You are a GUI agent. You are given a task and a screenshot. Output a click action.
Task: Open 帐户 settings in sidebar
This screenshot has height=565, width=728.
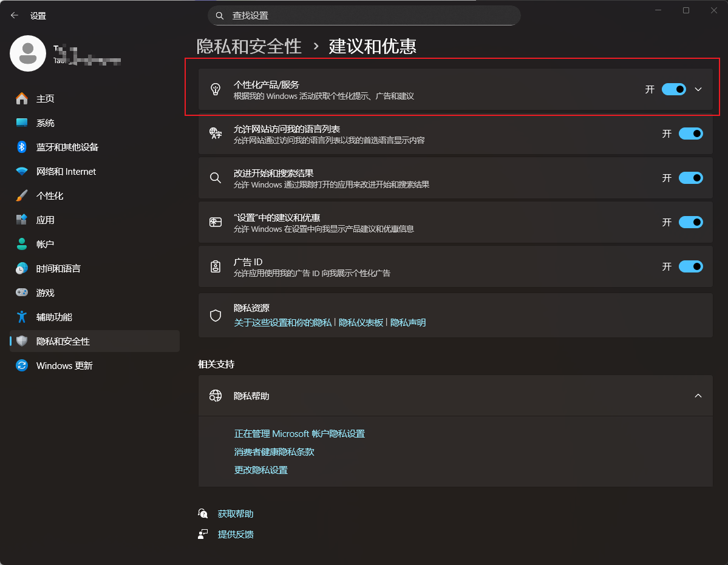point(95,244)
